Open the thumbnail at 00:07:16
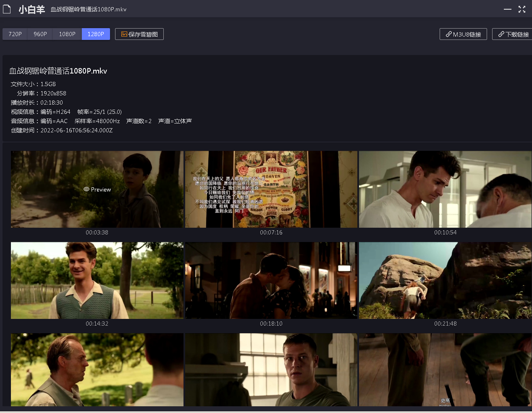 271,189
